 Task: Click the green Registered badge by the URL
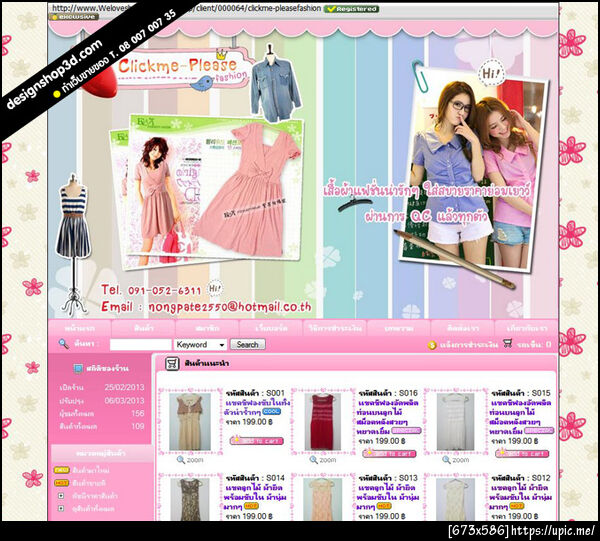tap(352, 9)
